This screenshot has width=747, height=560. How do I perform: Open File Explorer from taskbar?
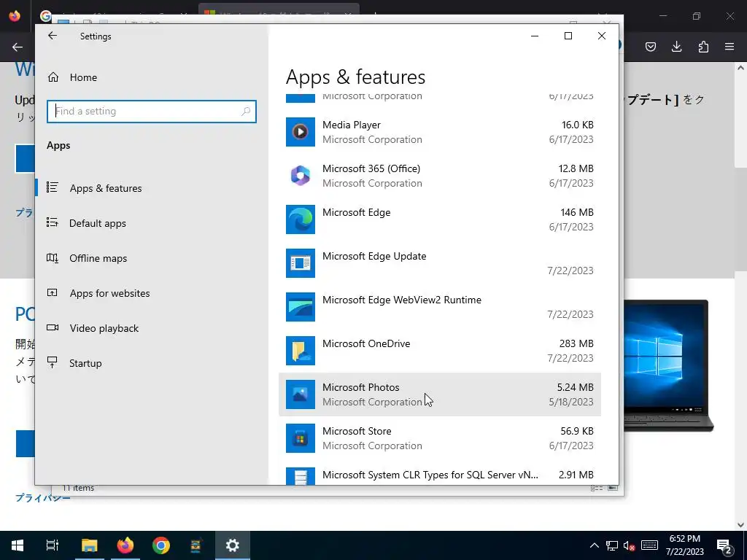pos(89,545)
